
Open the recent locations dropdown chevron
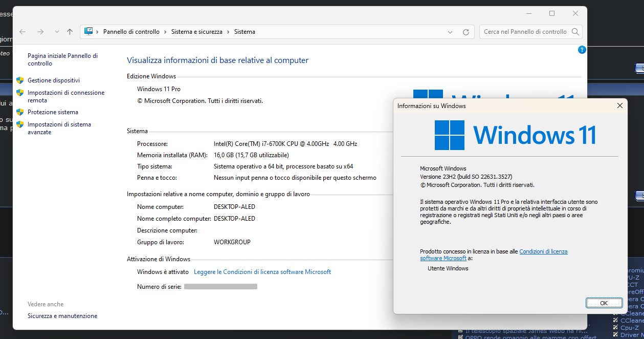point(56,32)
